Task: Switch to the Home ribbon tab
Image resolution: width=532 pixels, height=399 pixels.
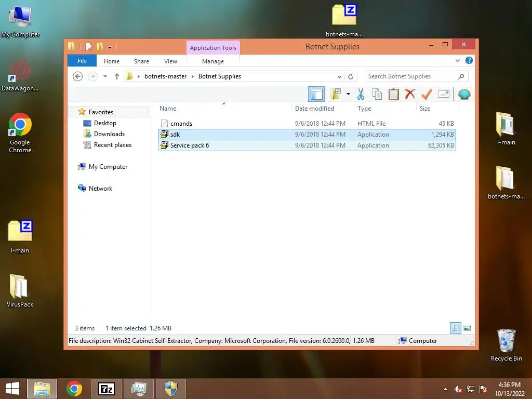Action: [x=112, y=61]
